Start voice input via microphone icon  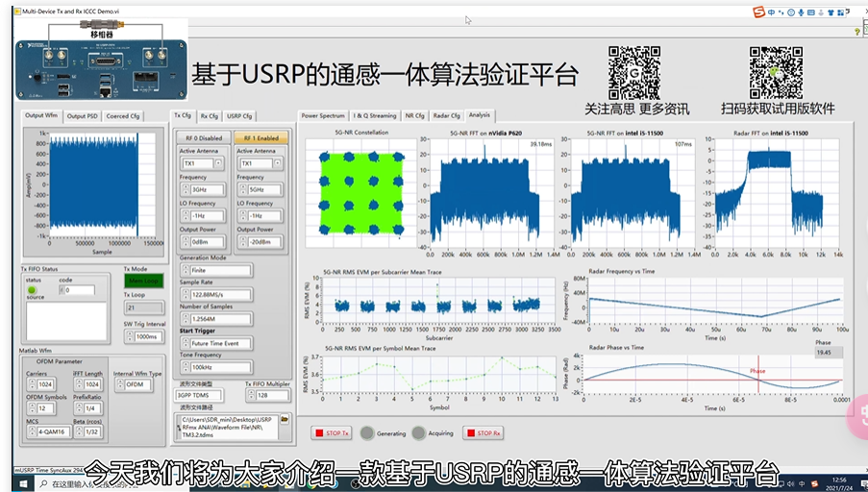click(x=801, y=12)
